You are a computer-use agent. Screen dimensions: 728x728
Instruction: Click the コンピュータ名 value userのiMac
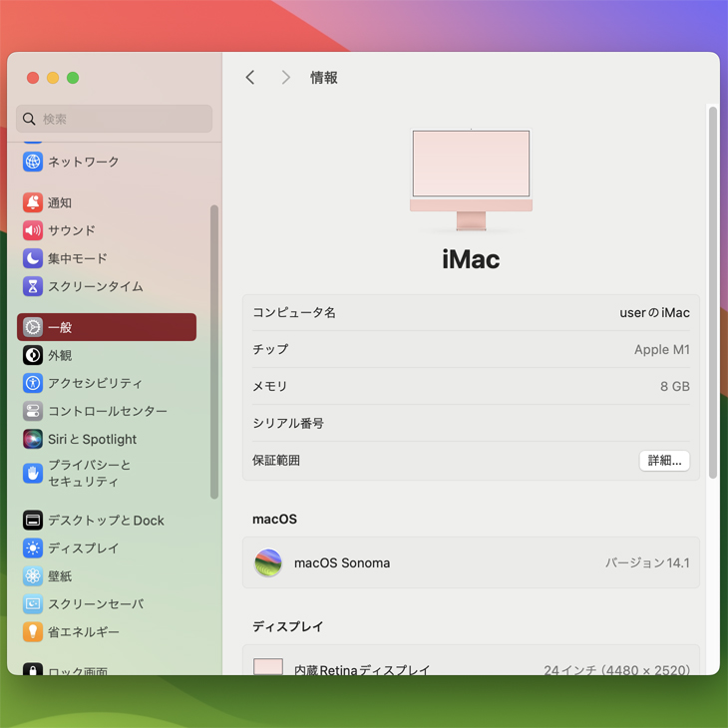[654, 313]
